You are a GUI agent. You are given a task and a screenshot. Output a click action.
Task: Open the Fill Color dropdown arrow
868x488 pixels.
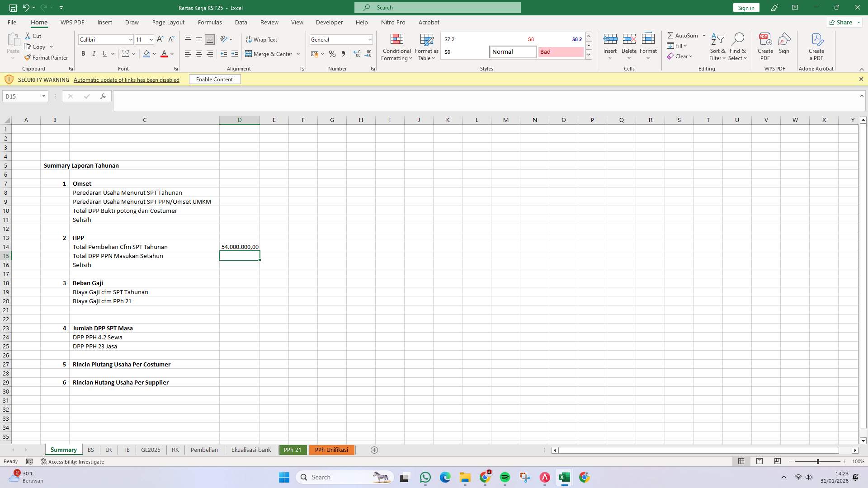pos(154,54)
